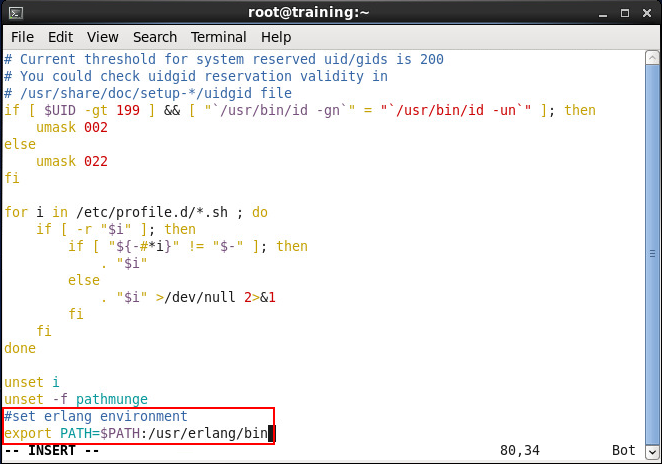Click the '#set erlang environment' comment
The height and width of the screenshot is (464, 662).
point(96,416)
